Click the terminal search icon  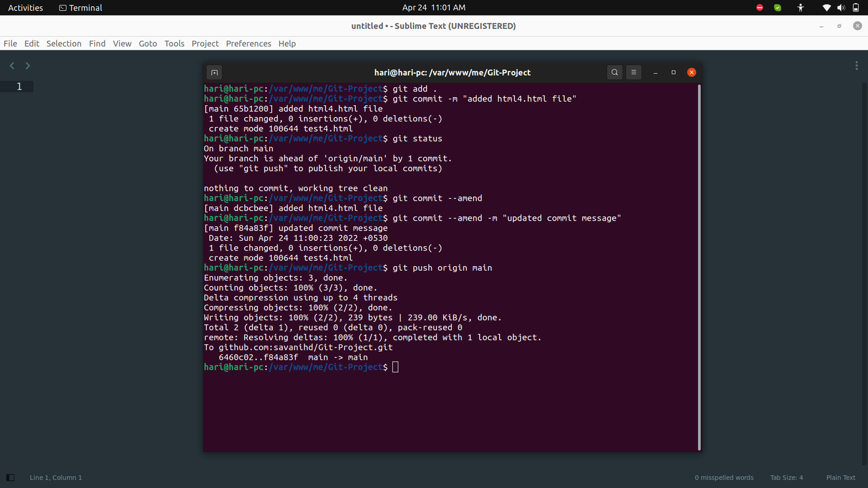[614, 72]
